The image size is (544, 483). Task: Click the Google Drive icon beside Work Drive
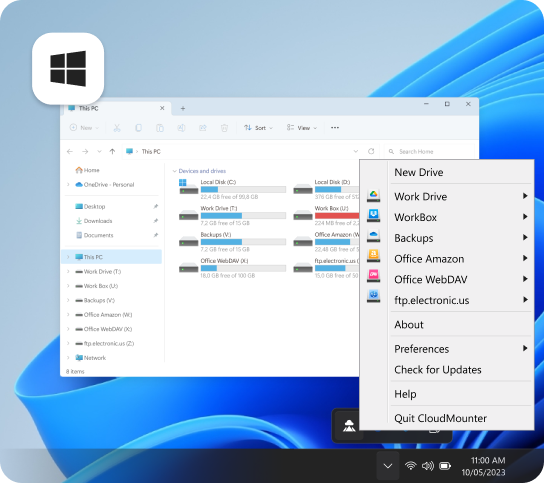click(373, 196)
